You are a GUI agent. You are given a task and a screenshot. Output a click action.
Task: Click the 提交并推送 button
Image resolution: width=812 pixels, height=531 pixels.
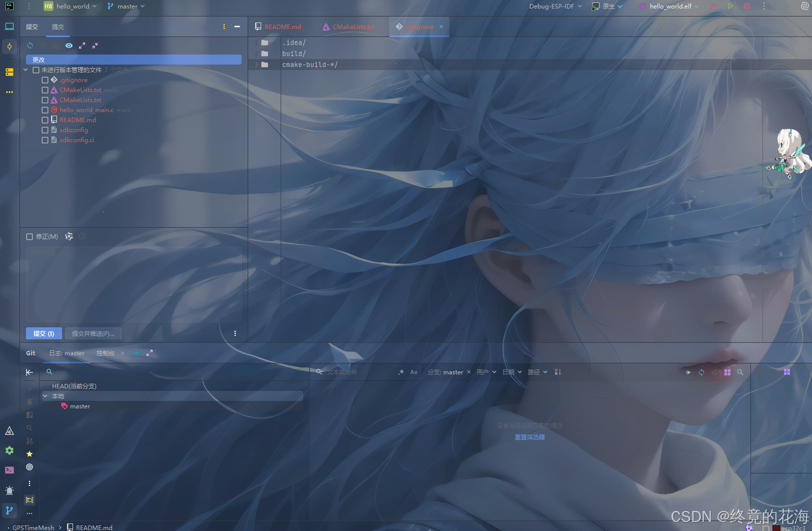click(x=93, y=333)
